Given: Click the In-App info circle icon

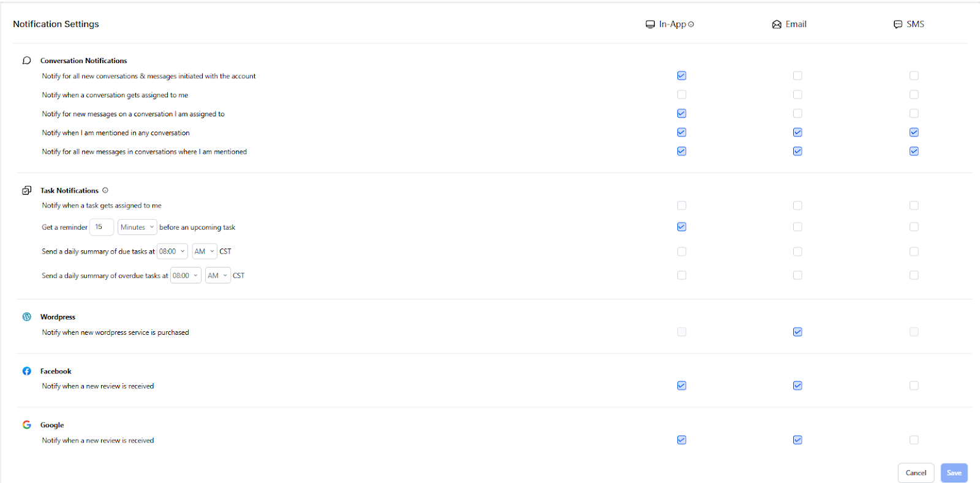Looking at the screenshot, I should [x=692, y=24].
